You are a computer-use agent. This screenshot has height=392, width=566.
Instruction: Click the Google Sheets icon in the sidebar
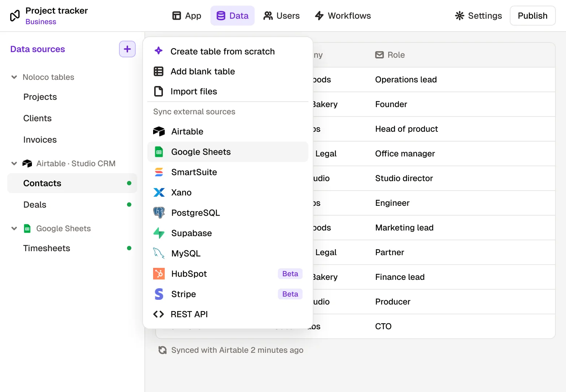point(27,228)
